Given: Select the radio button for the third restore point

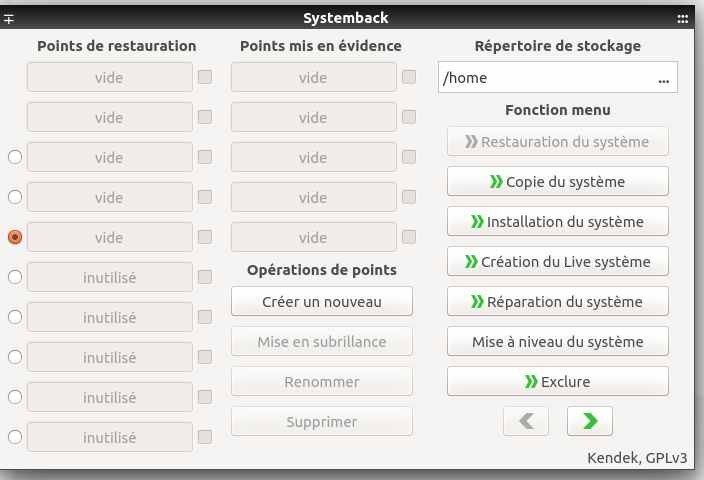Looking at the screenshot, I should point(15,157).
